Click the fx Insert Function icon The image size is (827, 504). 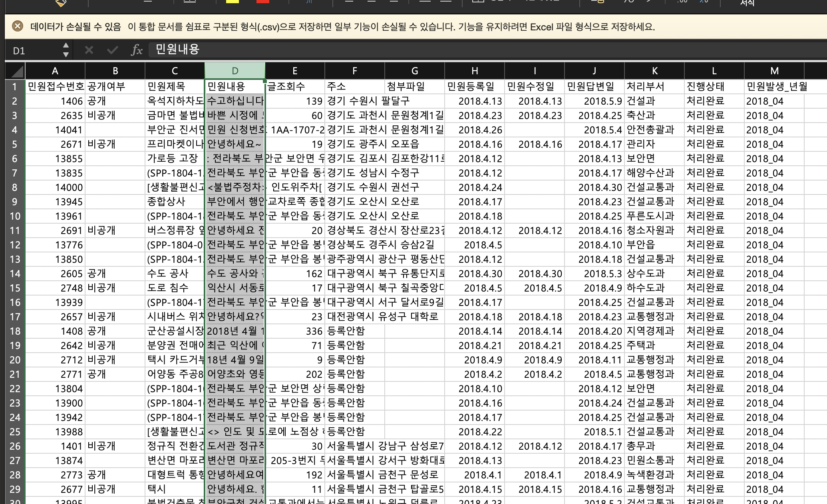pyautogui.click(x=137, y=50)
